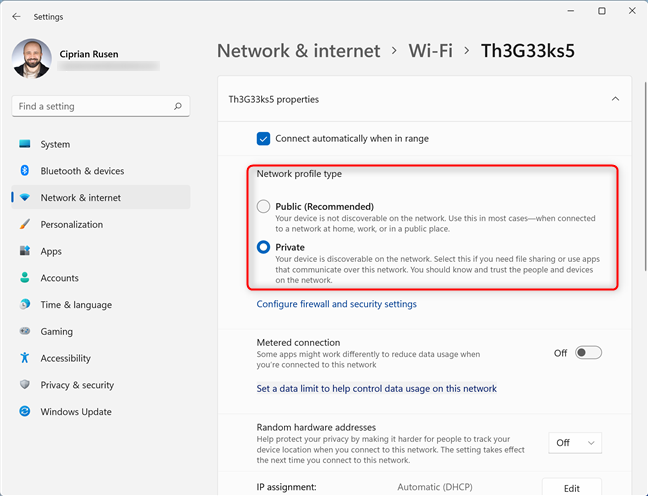Click Network & internet breadcrumb
648x496 pixels.
(x=298, y=51)
